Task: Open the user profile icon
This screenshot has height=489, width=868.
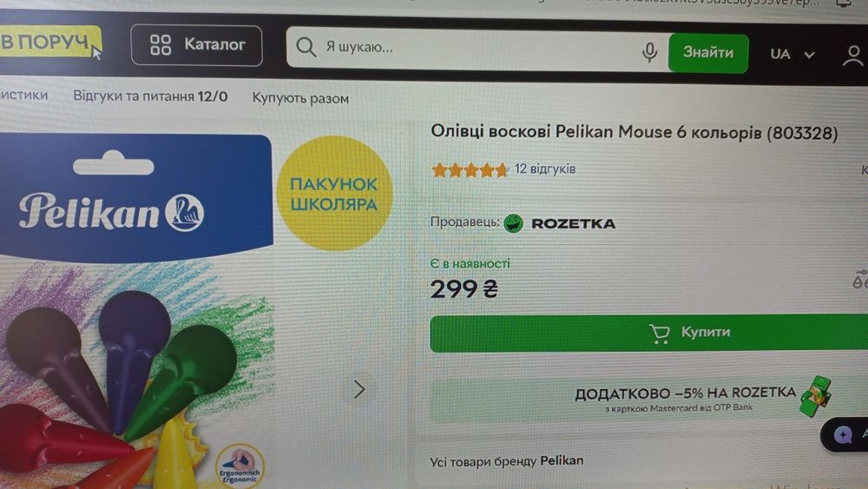Action: pos(852,56)
